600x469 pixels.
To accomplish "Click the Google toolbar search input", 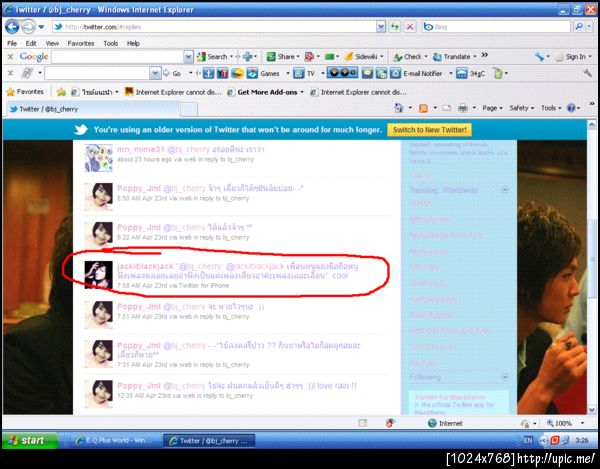I will pos(117,57).
